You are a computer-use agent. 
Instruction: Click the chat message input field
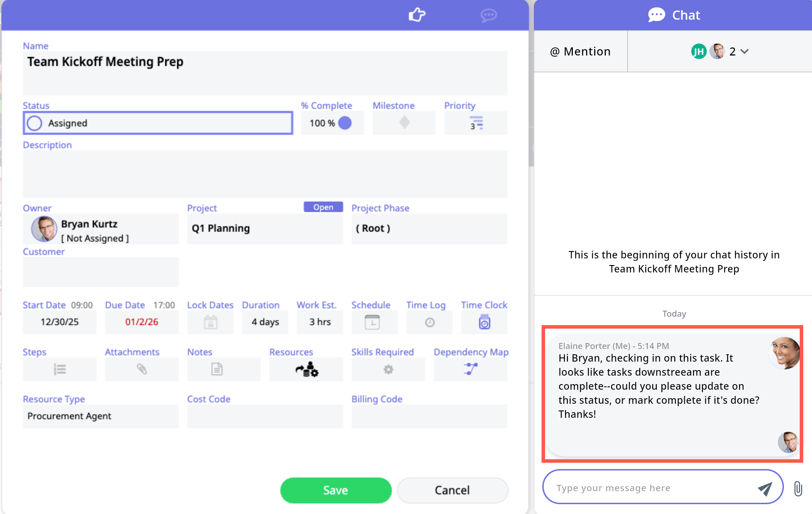tap(650, 488)
